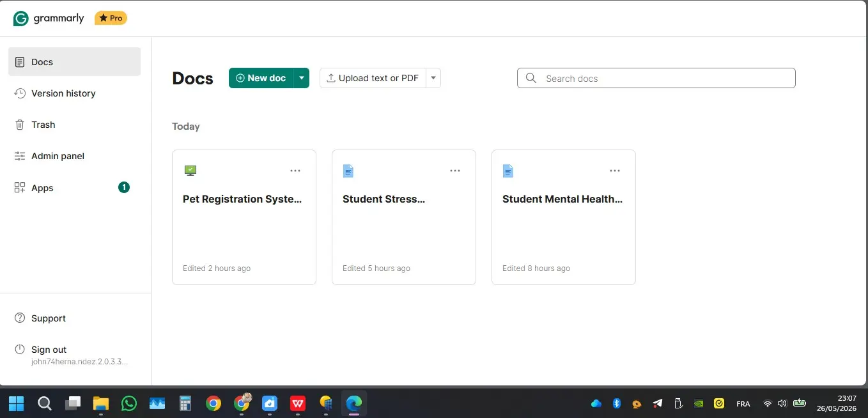Open Version history in sidebar

74,93
